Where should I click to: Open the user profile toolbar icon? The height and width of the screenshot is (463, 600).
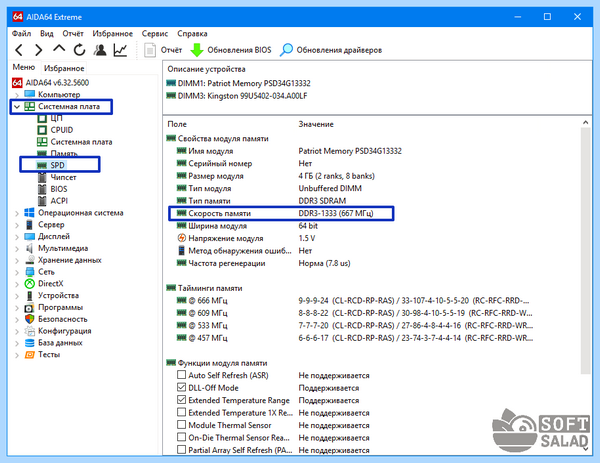(100, 50)
